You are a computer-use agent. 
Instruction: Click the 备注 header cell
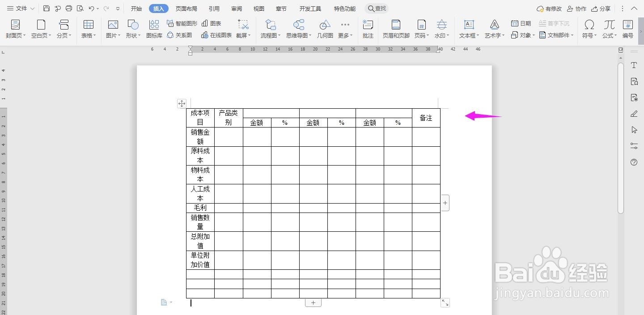(x=426, y=118)
